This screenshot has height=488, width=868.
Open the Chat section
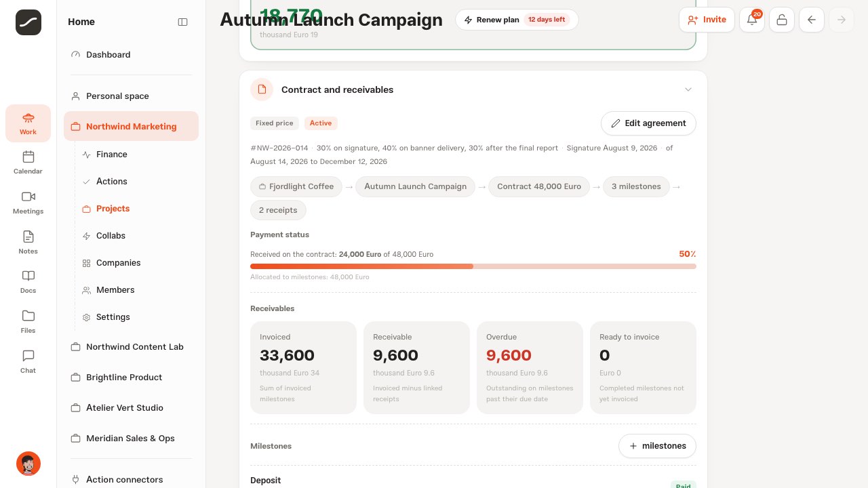tap(28, 362)
